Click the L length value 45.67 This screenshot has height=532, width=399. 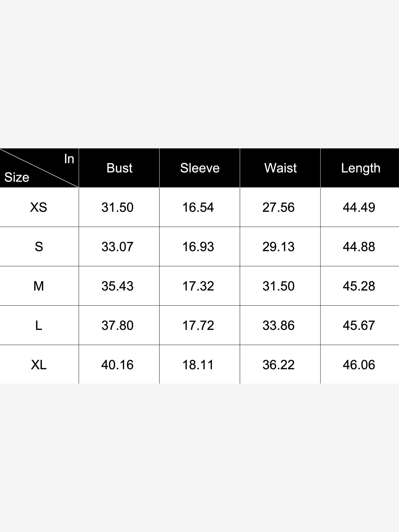[359, 326]
